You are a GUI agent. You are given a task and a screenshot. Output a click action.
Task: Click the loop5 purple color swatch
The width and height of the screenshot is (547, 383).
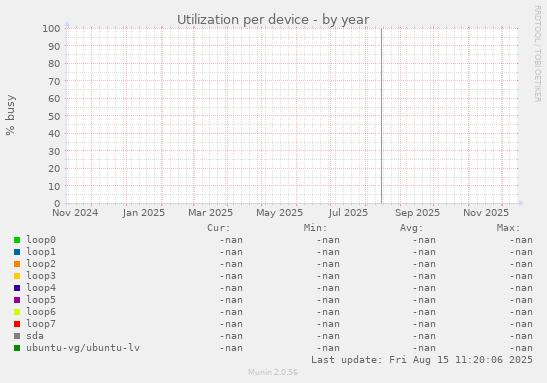pyautogui.click(x=17, y=300)
